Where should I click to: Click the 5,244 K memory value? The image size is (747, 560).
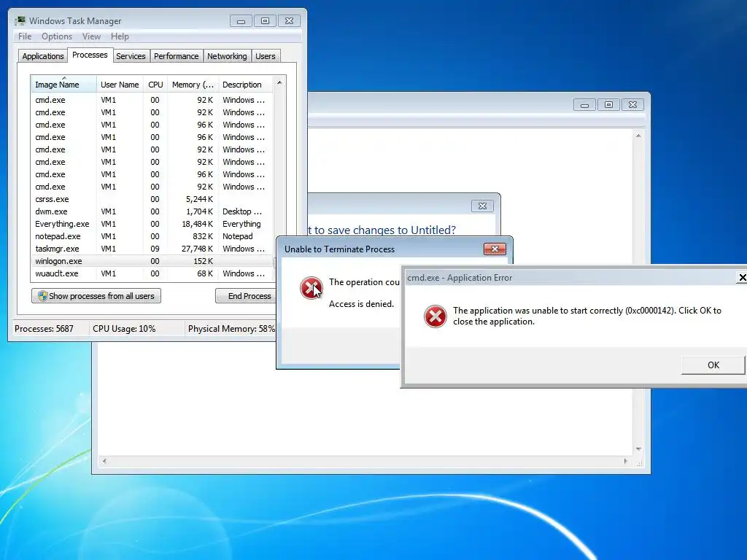[199, 199]
